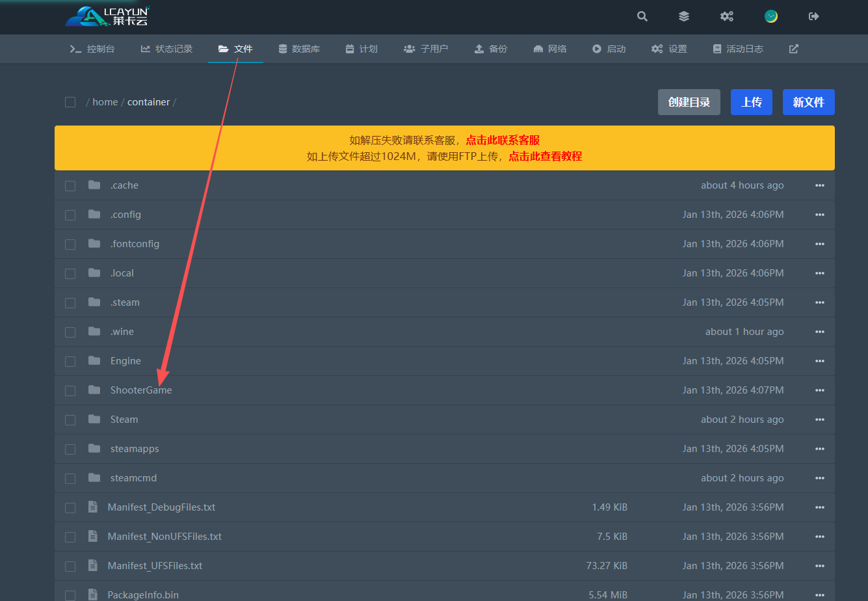Screen dimensions: 868x601
Task: Expand options menu for Manifest_UFSFiles.txt
Action: coord(819,566)
